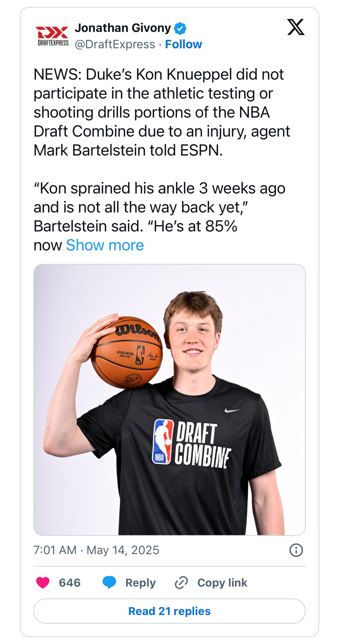Expand tweet text with Show more
Viewport: 339px width, 644px height.
105,245
